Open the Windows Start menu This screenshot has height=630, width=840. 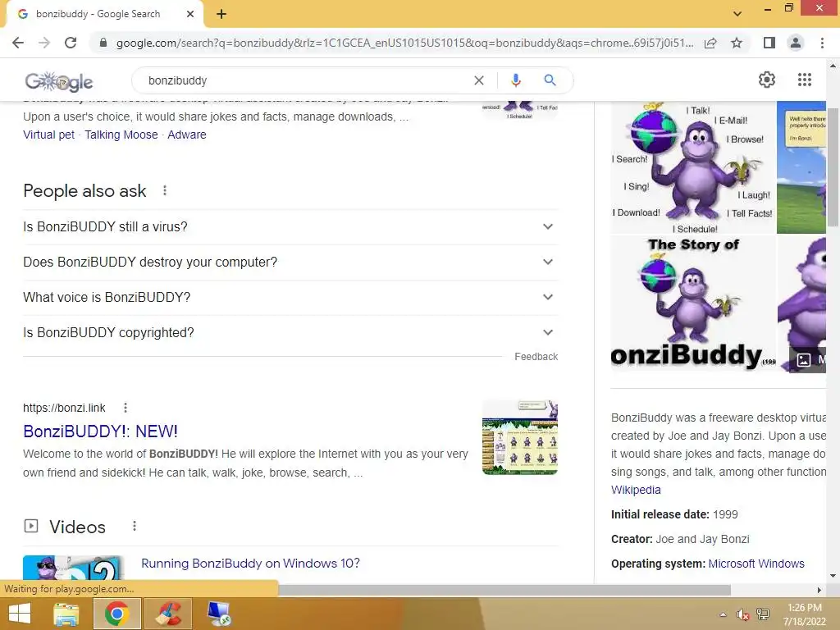coord(20,614)
